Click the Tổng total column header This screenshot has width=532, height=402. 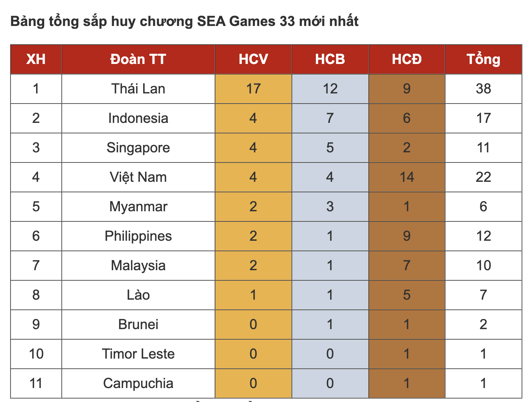click(483, 59)
